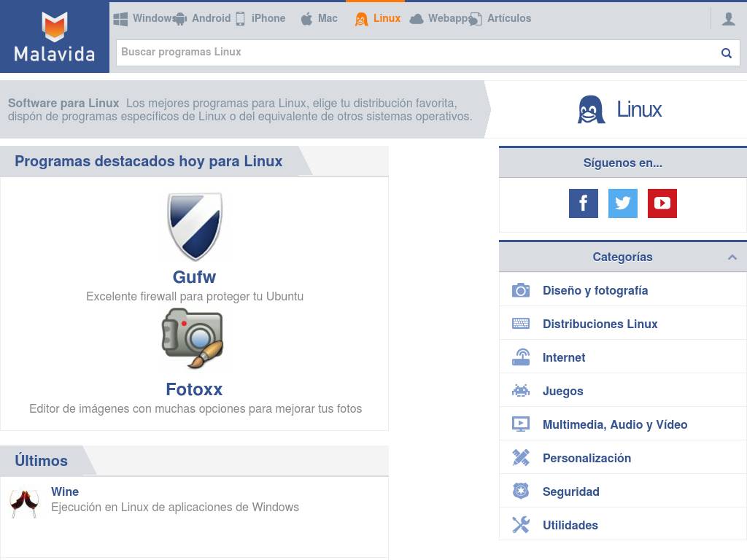Click the 'Programas destacados hoy para Linux' heading
747x560 pixels.
[148, 161]
